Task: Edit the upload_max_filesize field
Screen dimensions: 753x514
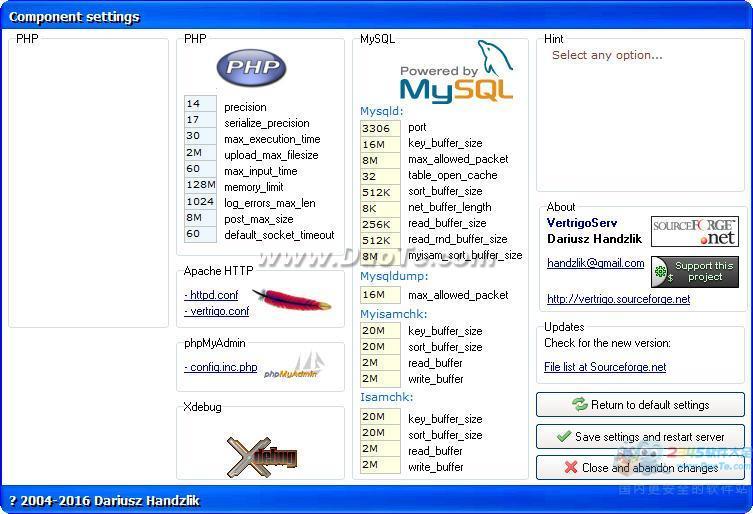Action: point(200,152)
